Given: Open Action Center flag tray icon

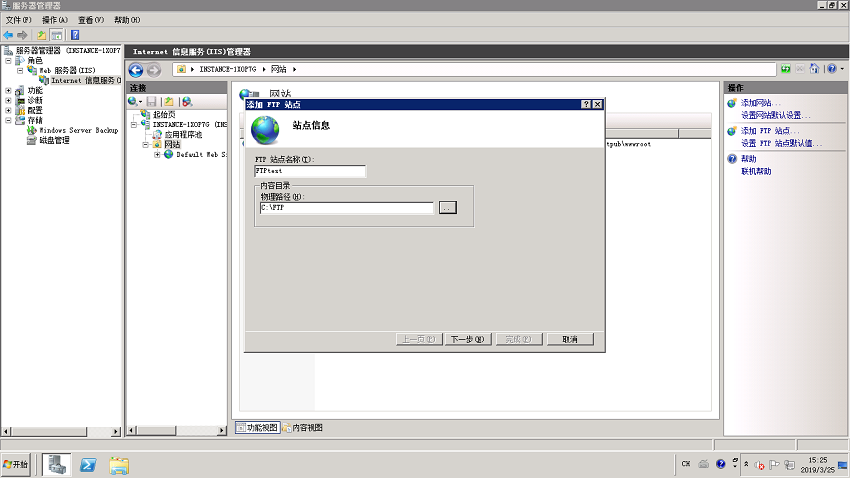Looking at the screenshot, I should click(774, 465).
